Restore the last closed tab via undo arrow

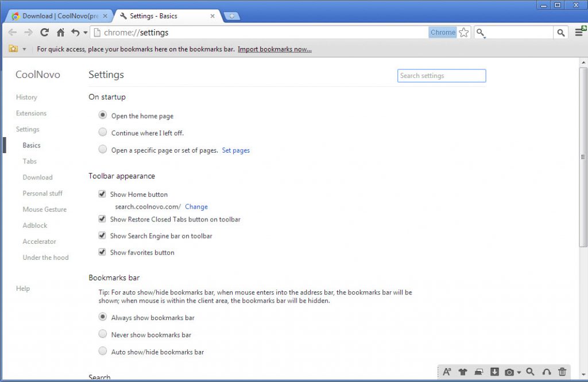click(x=75, y=33)
